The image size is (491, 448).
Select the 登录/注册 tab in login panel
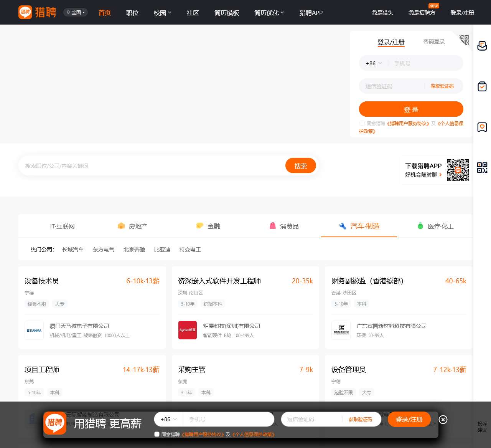(391, 42)
